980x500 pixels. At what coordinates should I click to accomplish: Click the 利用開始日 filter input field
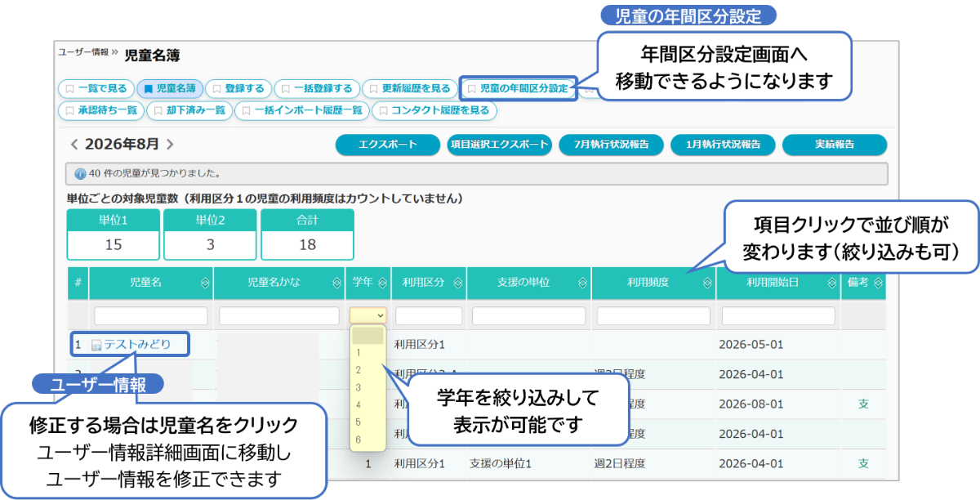[x=778, y=315]
